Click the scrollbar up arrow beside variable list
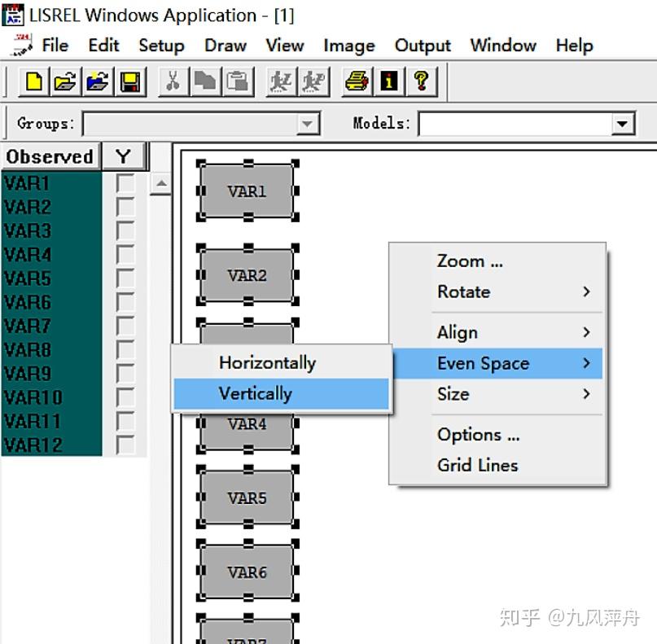The height and width of the screenshot is (644, 657). tap(160, 184)
